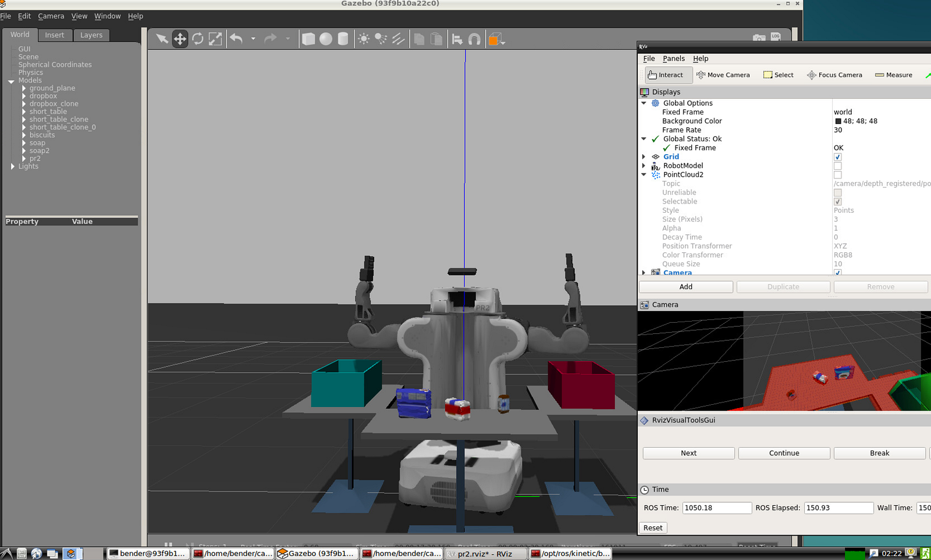Activate the translate mode tool
Viewport: 931px width, 560px height.
[180, 39]
